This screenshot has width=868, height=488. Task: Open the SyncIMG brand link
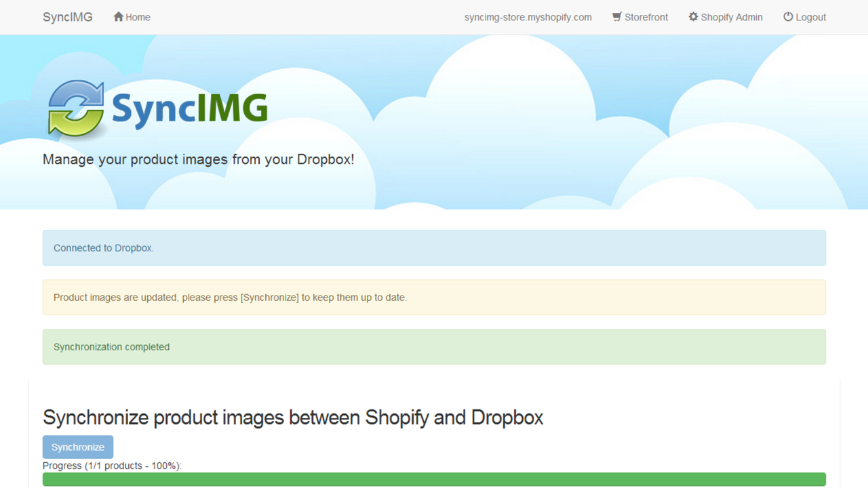click(x=68, y=17)
